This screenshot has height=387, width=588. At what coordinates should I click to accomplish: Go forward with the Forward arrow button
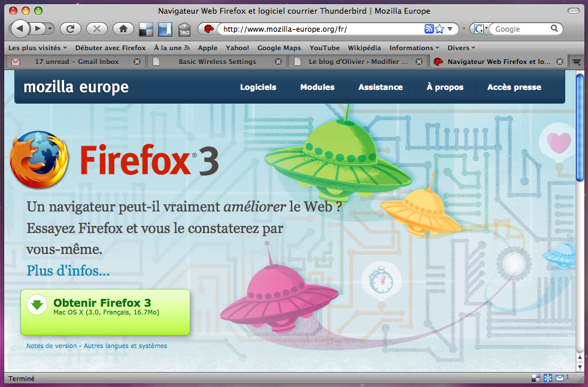(38, 29)
